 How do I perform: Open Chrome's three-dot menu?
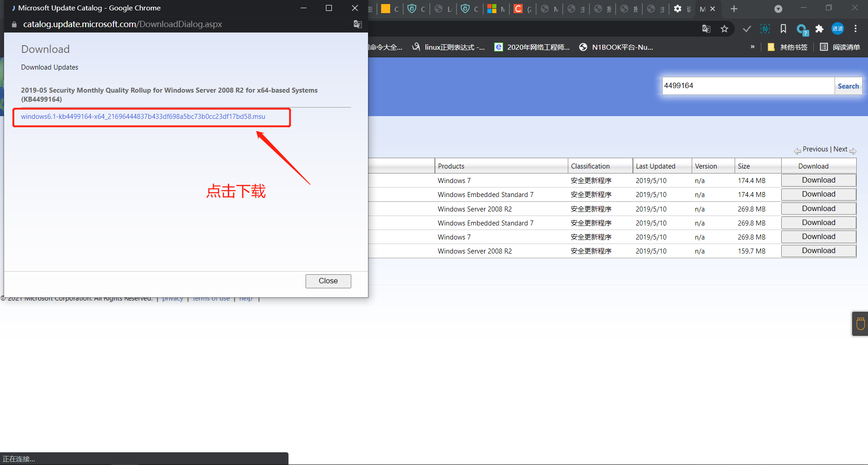point(855,28)
